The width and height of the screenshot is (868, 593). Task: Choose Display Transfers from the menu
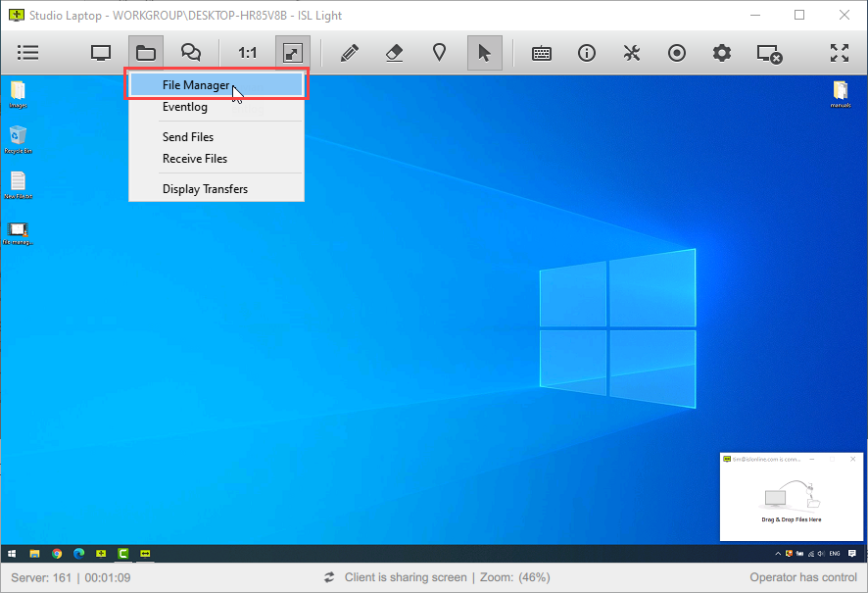217,189
